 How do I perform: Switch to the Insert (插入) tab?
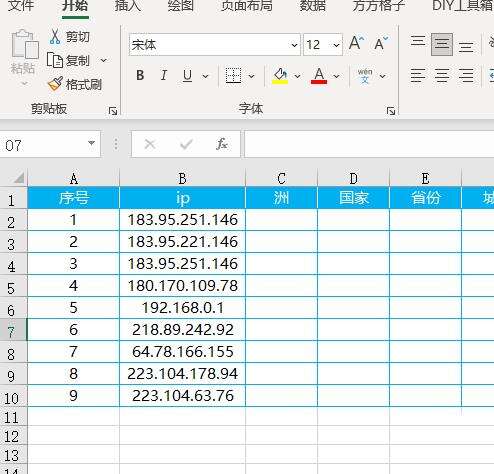(x=128, y=6)
